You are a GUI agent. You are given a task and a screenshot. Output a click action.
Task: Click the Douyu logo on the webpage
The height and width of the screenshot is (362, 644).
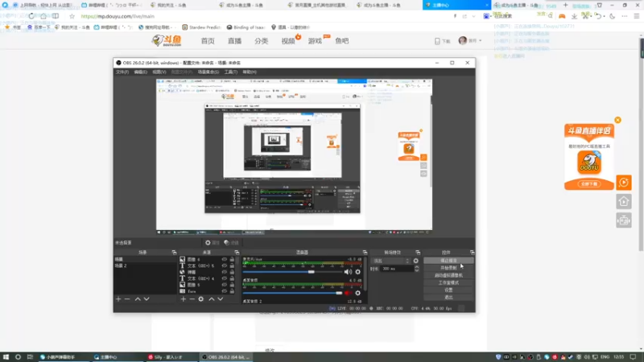pos(167,40)
